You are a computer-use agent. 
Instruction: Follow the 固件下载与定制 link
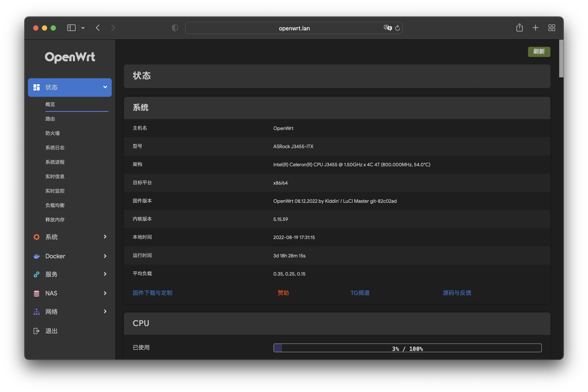click(x=152, y=293)
